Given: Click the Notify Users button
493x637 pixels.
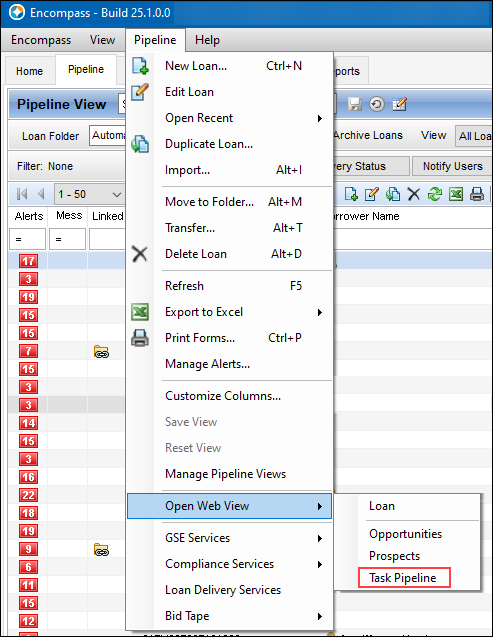Looking at the screenshot, I should tap(452, 166).
